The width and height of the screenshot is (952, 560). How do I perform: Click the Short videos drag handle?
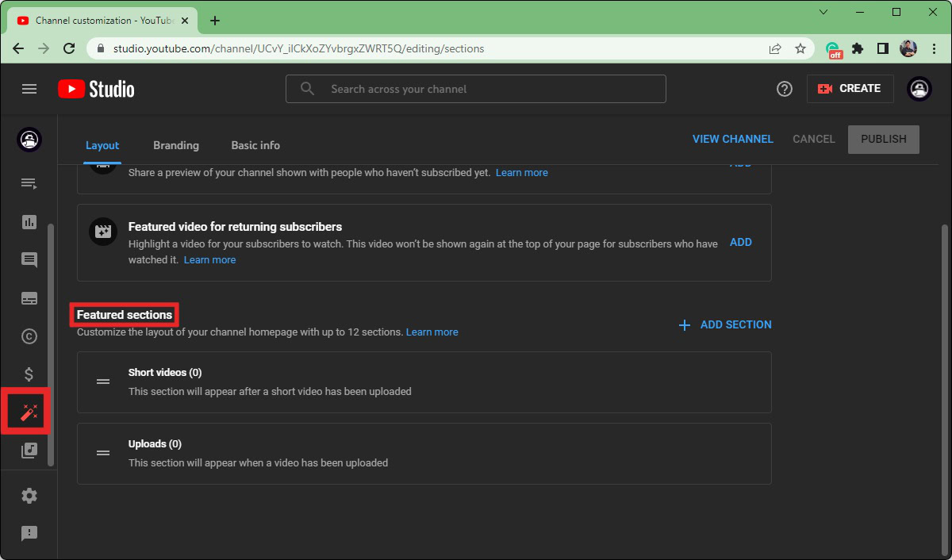tap(103, 382)
